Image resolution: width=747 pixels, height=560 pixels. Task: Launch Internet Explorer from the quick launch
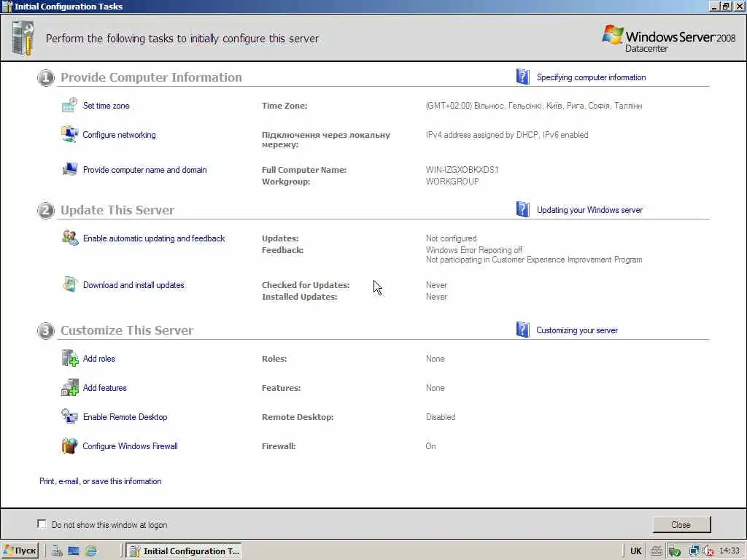pos(90,551)
